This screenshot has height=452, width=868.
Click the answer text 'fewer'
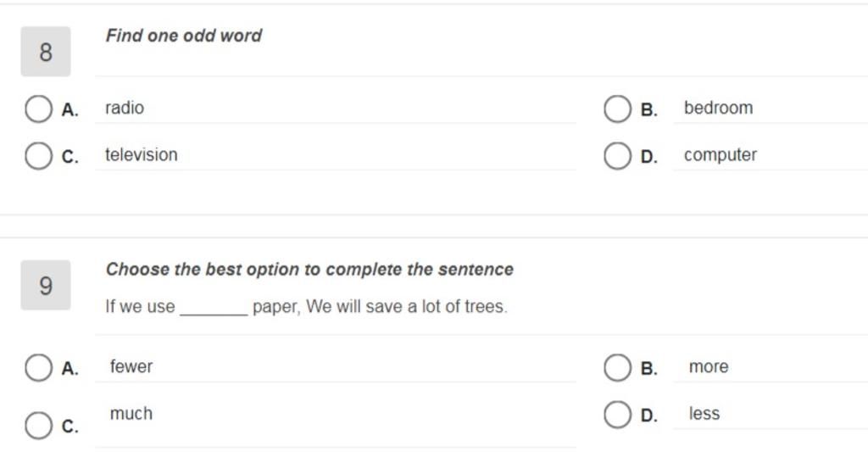coord(131,366)
